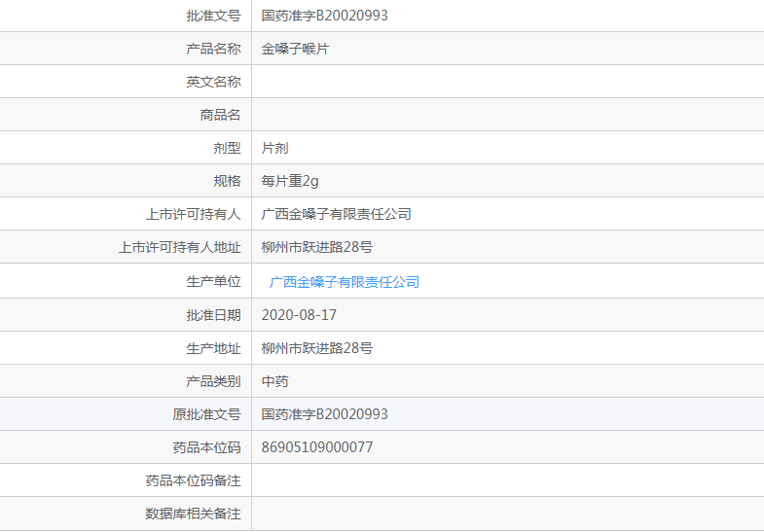Click the 商品名 row label

click(220, 115)
